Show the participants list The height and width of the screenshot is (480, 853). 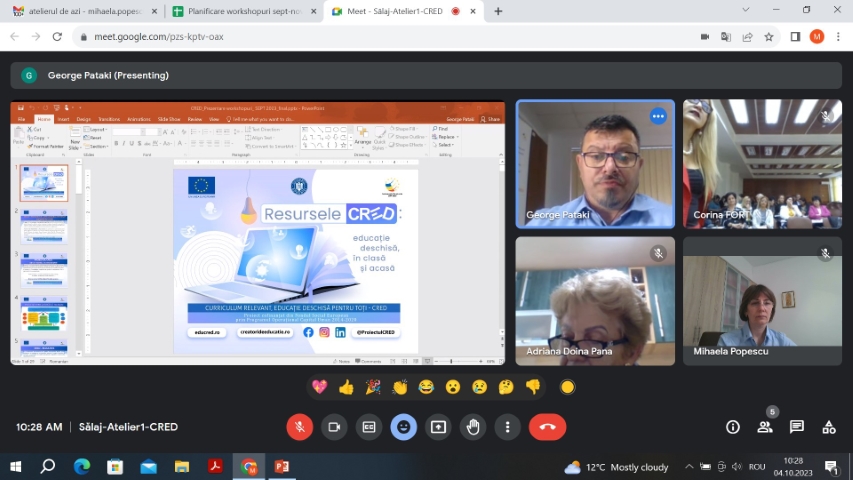tap(765, 427)
